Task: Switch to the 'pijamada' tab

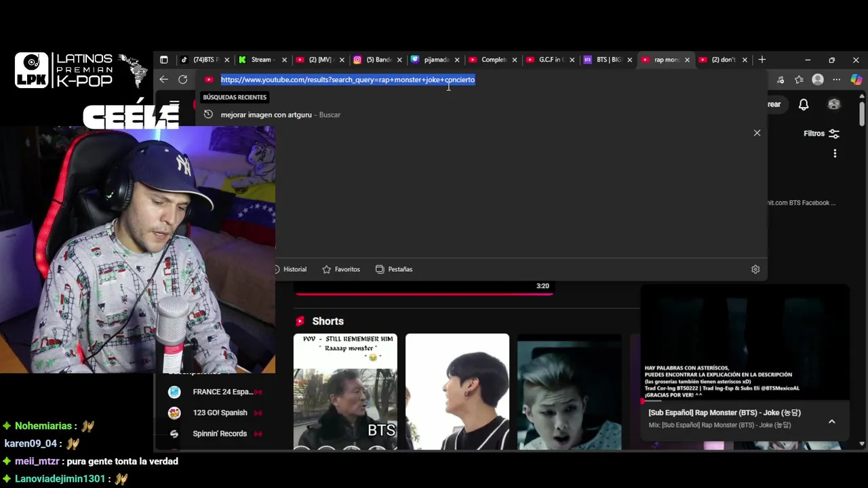Action: (435, 60)
